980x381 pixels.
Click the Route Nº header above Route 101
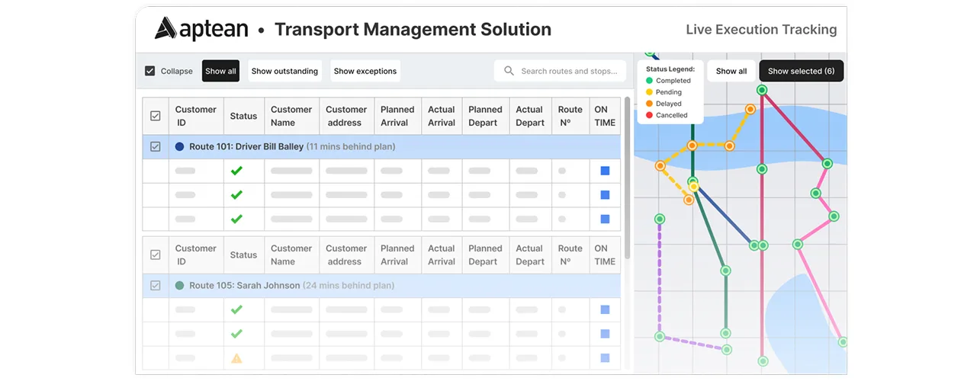tap(570, 116)
